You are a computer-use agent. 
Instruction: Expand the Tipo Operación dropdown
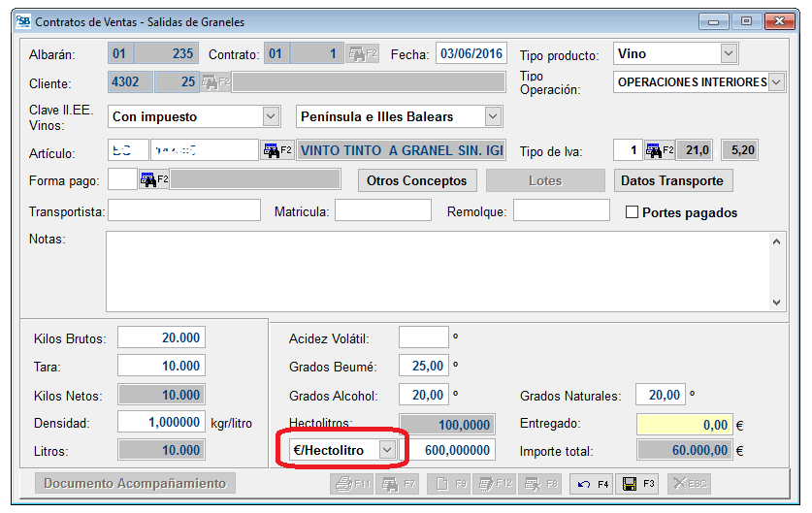click(x=776, y=82)
